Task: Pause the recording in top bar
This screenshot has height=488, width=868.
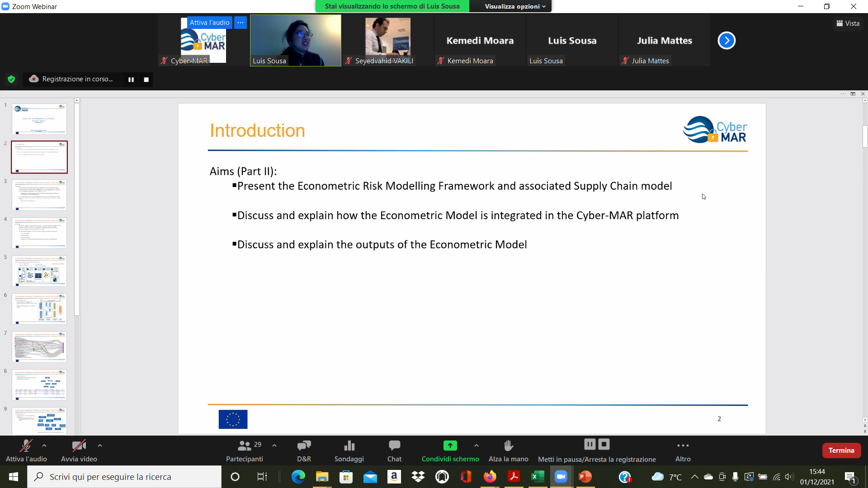Action: [131, 80]
